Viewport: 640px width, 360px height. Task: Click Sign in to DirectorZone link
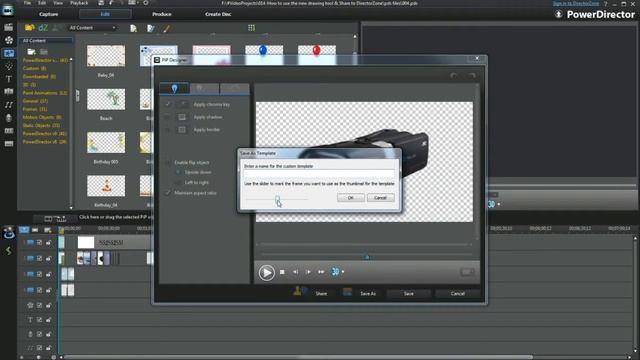[x=576, y=3]
